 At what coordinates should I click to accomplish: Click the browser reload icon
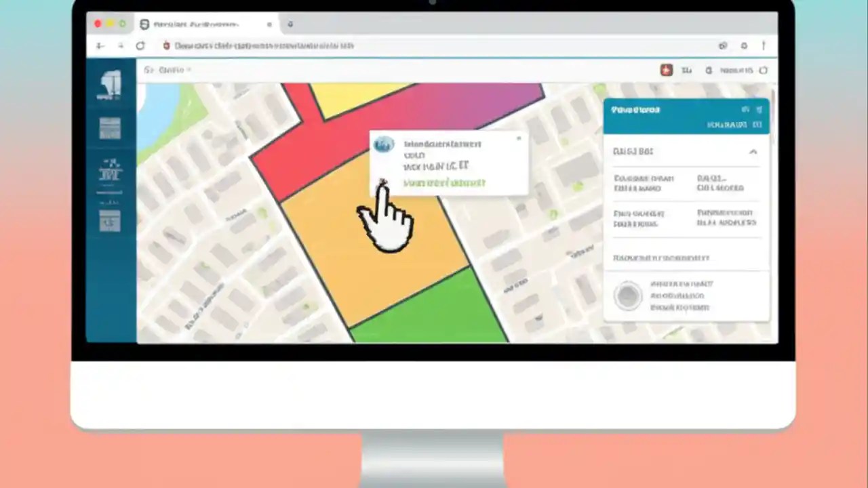140,45
